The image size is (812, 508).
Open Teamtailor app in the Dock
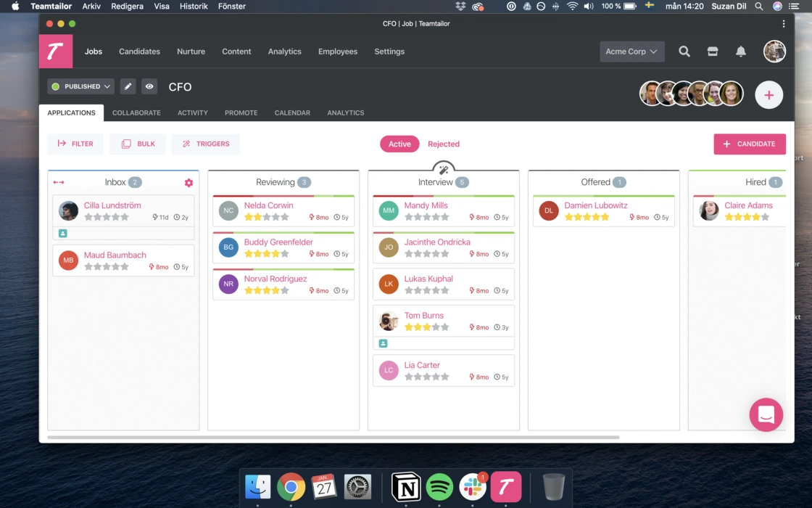(506, 487)
